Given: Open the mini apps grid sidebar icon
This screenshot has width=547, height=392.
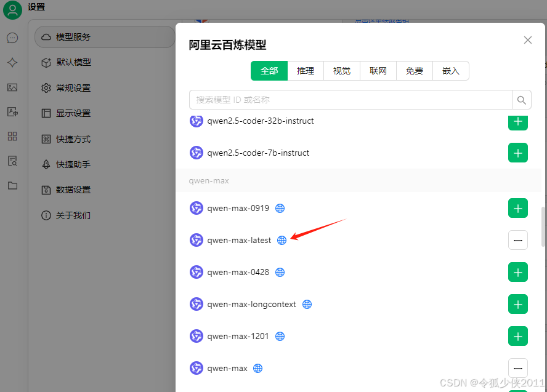Looking at the screenshot, I should pos(12,136).
